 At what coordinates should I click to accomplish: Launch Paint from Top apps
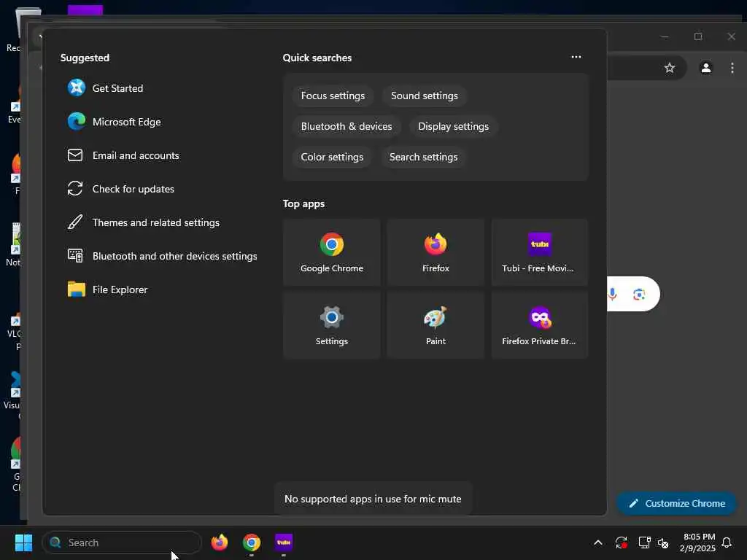pyautogui.click(x=436, y=325)
